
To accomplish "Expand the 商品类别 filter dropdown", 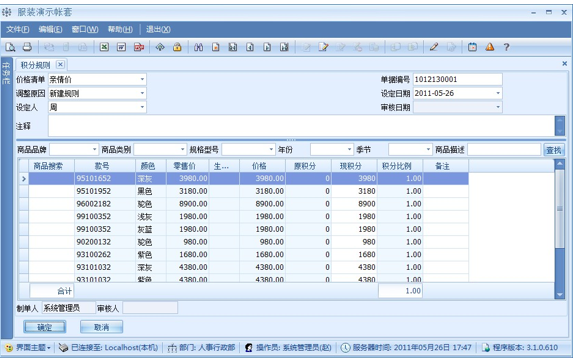I will tap(182, 150).
